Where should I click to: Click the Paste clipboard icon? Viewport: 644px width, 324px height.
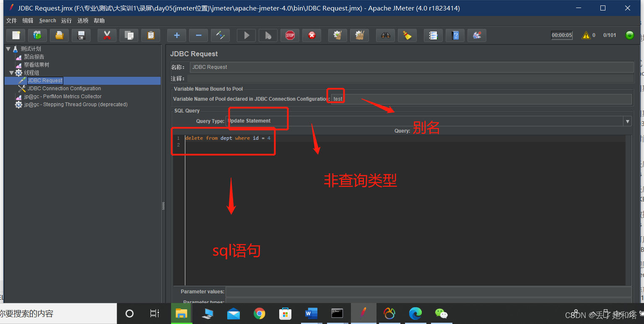(151, 35)
